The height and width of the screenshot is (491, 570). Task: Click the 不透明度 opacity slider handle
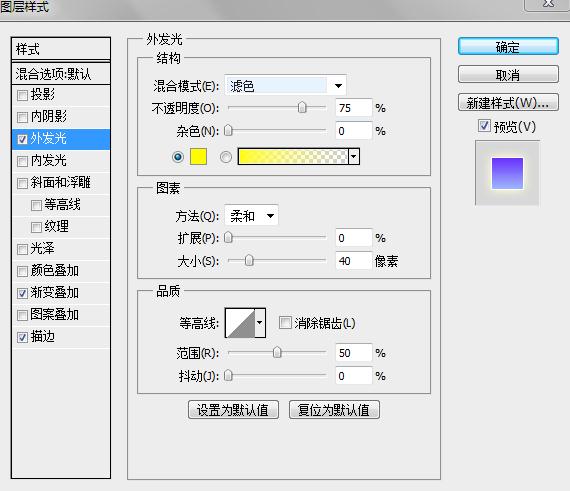(x=302, y=108)
